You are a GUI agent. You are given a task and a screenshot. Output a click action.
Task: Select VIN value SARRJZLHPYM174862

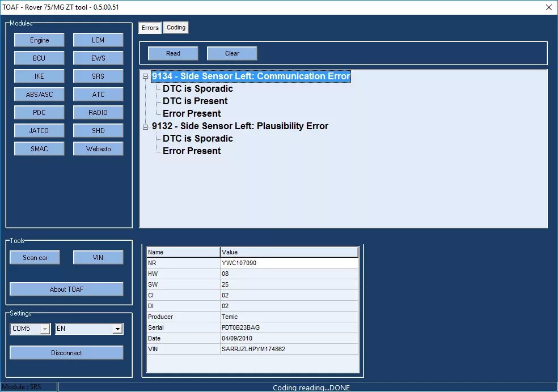(289, 349)
